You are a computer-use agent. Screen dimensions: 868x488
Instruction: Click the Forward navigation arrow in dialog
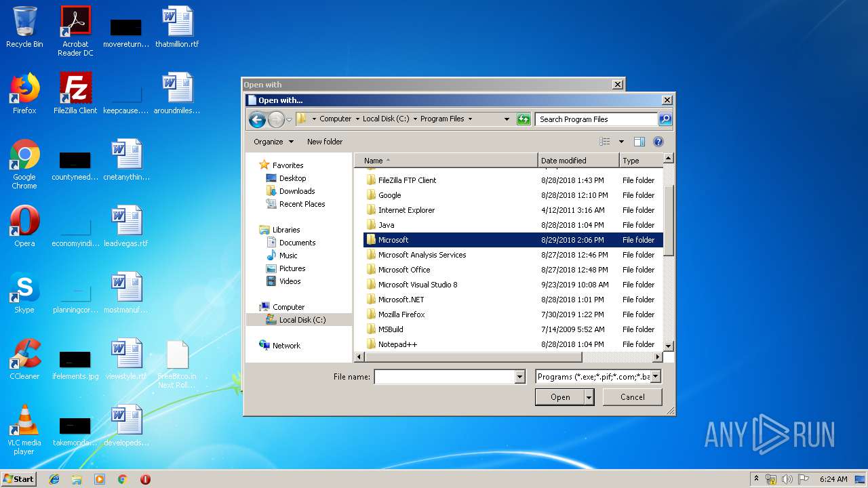coord(276,120)
